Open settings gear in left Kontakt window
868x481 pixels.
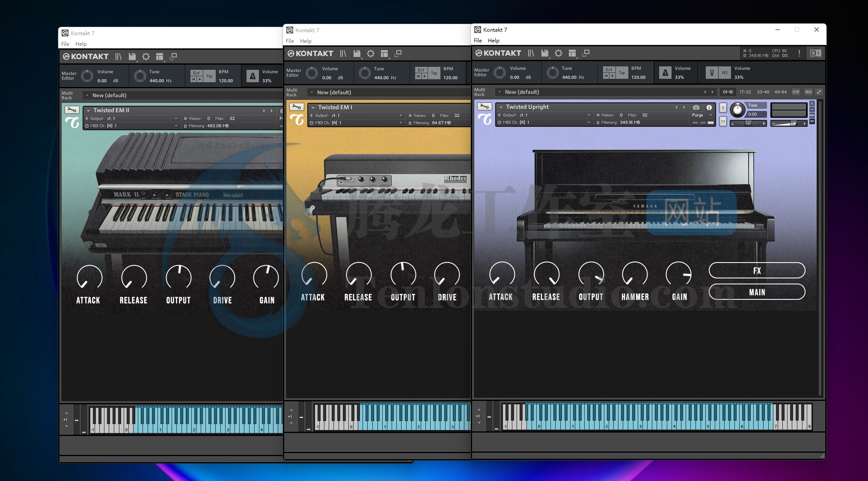coord(146,57)
